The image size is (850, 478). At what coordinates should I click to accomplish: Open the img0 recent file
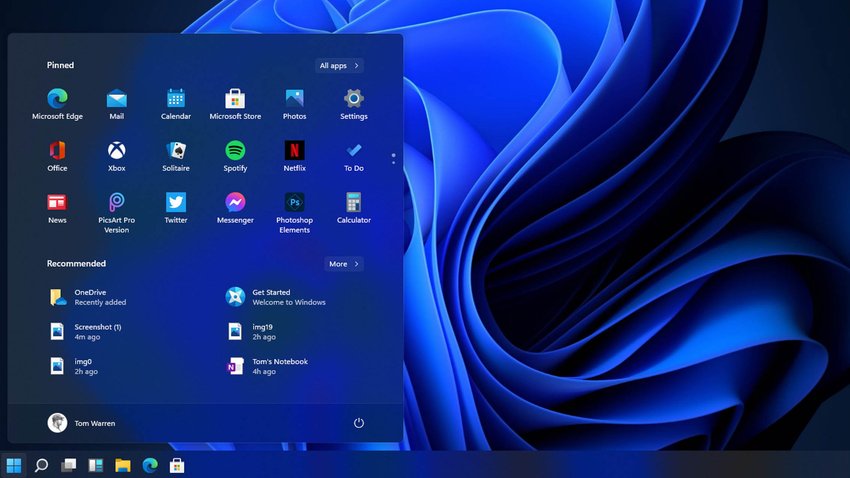click(x=73, y=366)
